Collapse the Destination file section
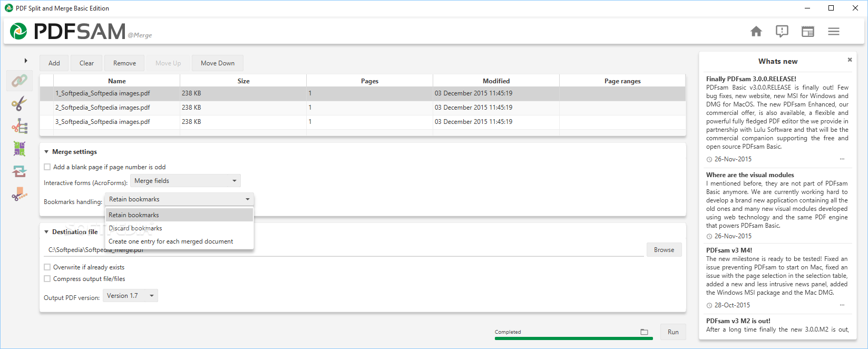The height and width of the screenshot is (349, 868). pos(46,232)
